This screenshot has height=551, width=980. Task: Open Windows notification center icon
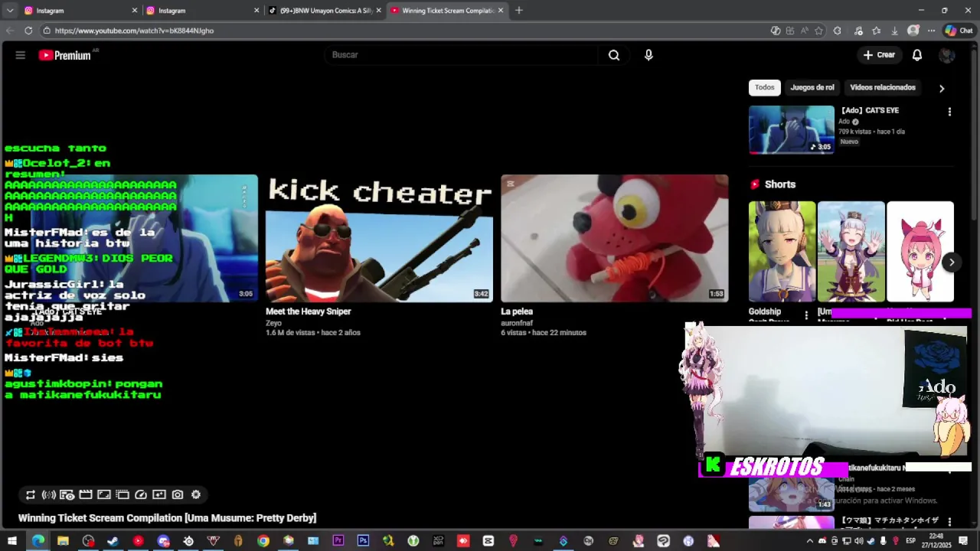[x=963, y=541]
